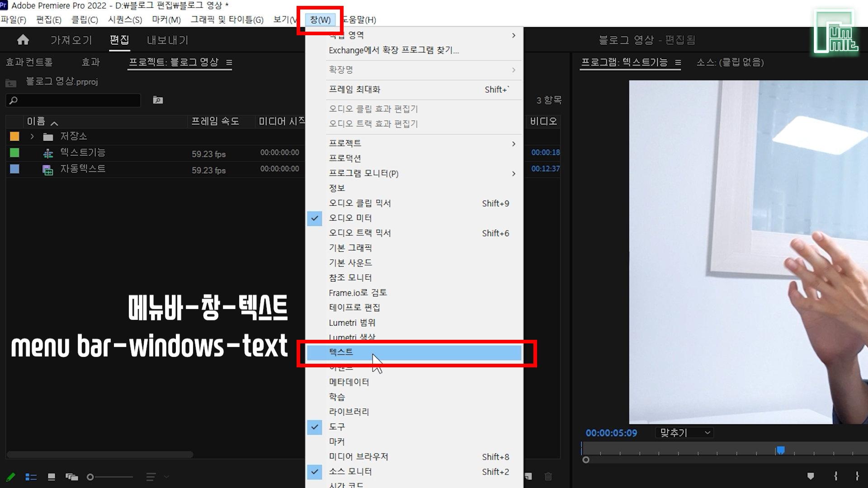Expand the 프로그램 모니터(P) submenu arrow
Viewport: 868px width, 488px height.
coord(514,174)
